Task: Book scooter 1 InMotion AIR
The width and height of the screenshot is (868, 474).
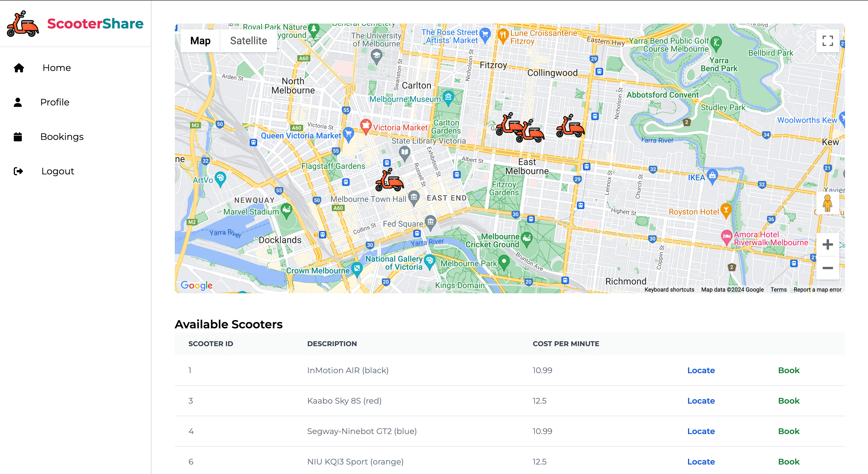Action: [789, 370]
